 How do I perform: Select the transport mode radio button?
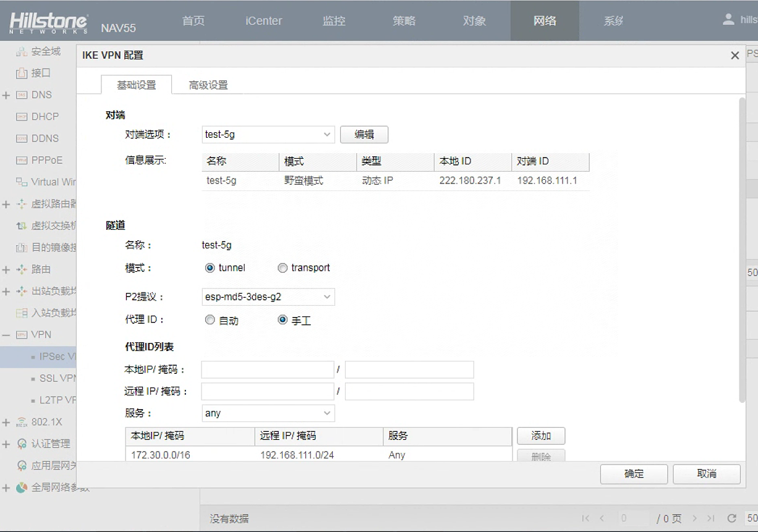pos(283,268)
